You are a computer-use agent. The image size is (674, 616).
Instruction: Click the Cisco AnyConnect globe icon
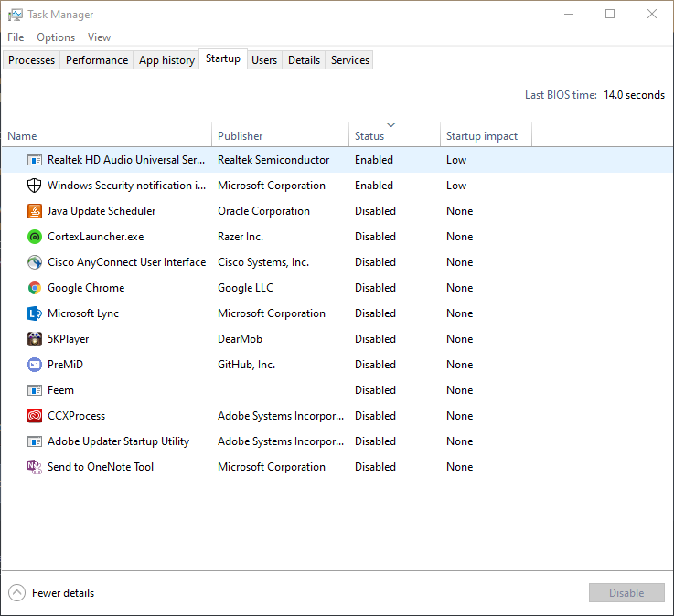35,262
